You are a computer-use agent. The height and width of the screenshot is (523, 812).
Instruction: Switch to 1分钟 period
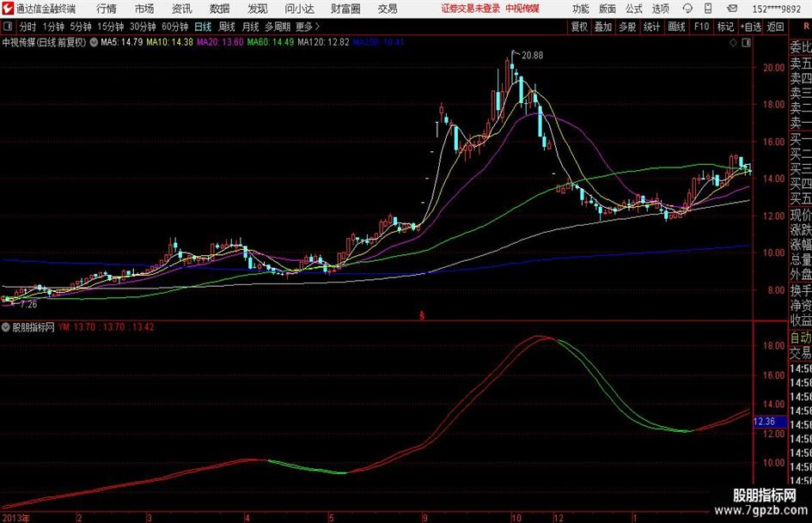(53, 27)
